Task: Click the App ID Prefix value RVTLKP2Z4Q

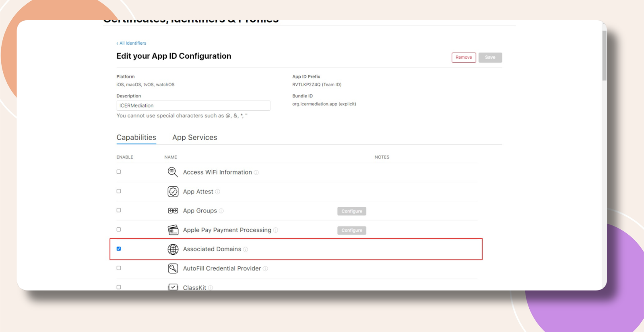Action: (x=317, y=85)
